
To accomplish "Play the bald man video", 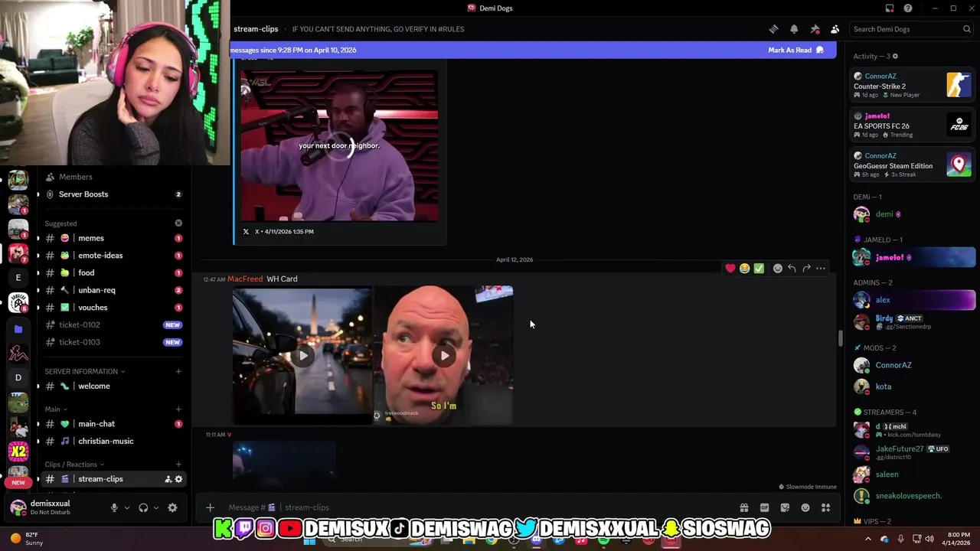I will pos(445,355).
